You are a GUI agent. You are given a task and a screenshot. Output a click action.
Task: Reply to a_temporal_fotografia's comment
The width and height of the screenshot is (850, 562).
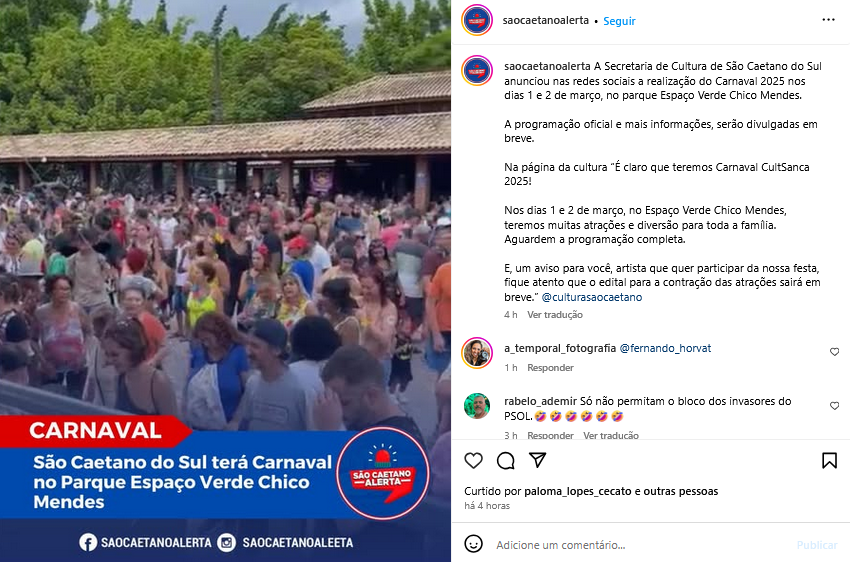pyautogui.click(x=550, y=367)
